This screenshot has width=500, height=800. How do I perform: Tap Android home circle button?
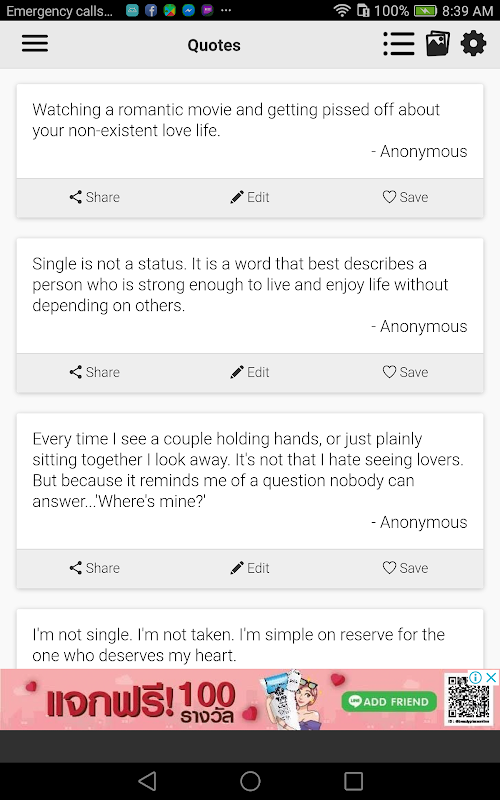[250, 781]
